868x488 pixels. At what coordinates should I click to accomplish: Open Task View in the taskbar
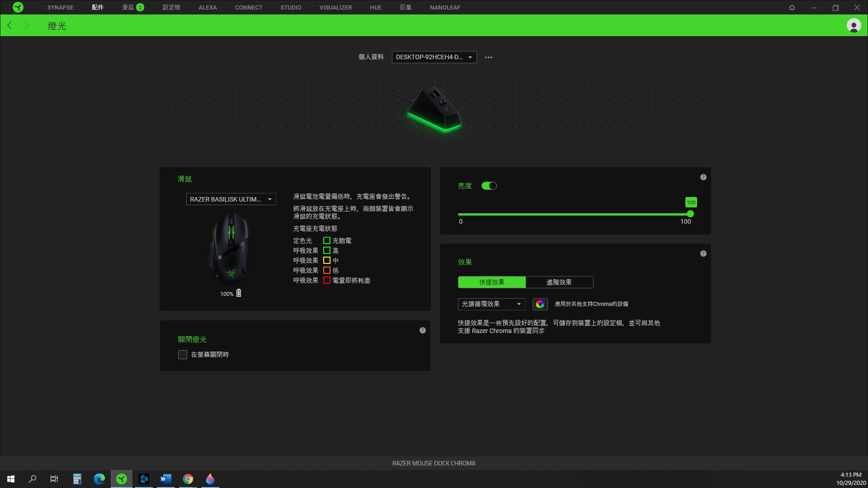54,479
